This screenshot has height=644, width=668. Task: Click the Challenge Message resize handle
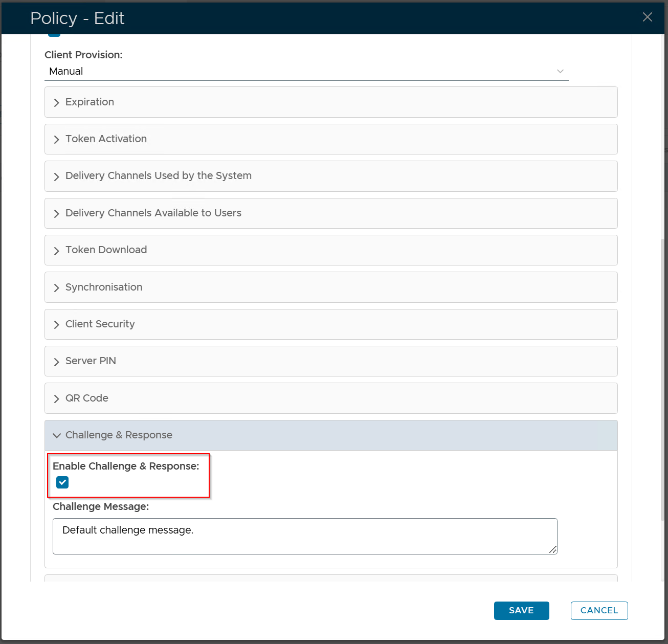coord(552,550)
